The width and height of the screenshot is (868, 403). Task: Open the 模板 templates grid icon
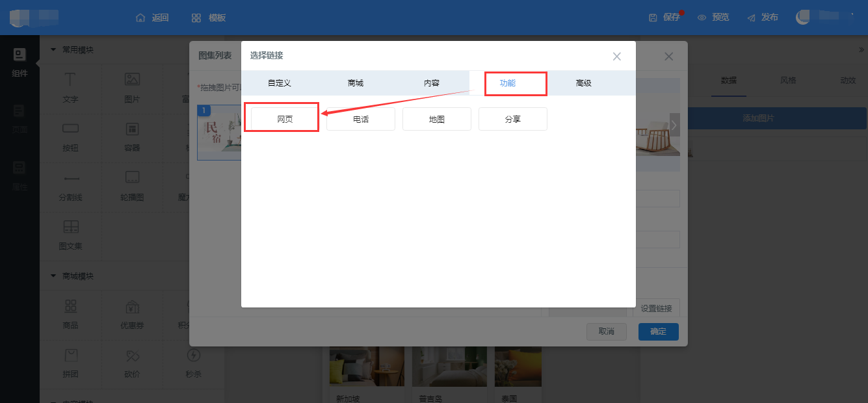click(196, 18)
